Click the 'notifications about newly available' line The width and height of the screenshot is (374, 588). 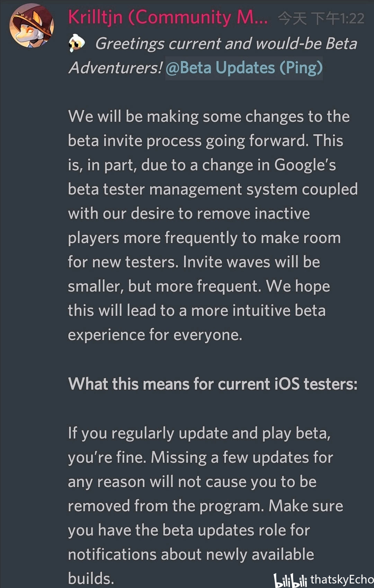191,554
